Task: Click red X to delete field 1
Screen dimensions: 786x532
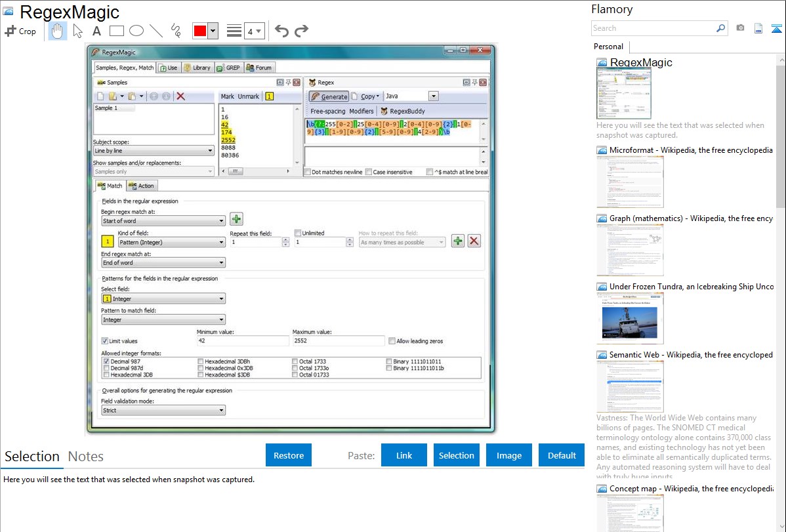Action: pos(474,241)
